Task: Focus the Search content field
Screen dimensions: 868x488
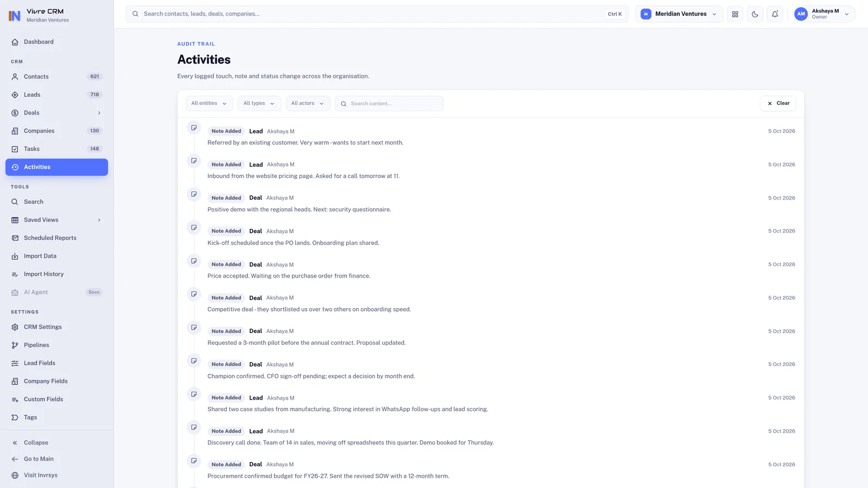Action: (389, 104)
